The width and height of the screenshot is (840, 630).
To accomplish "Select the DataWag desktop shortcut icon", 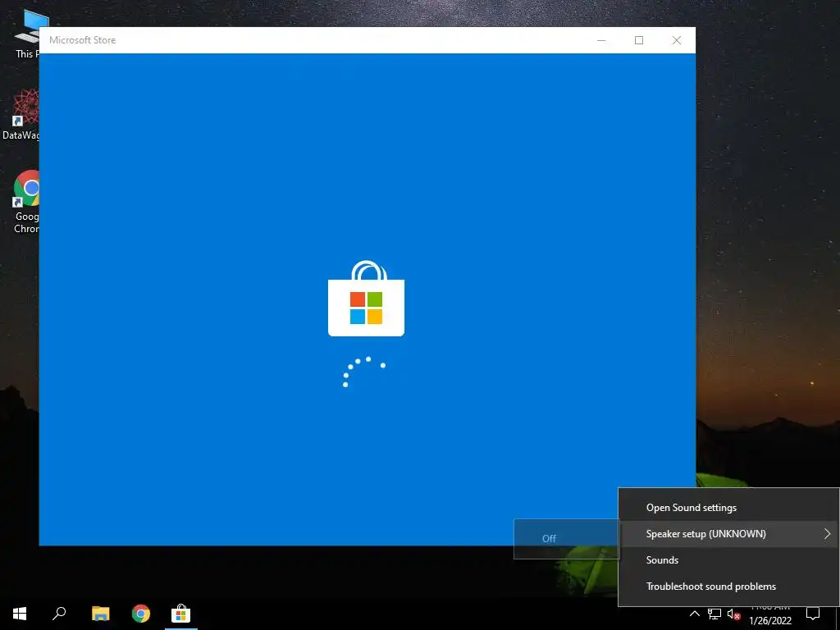I will click(x=21, y=114).
